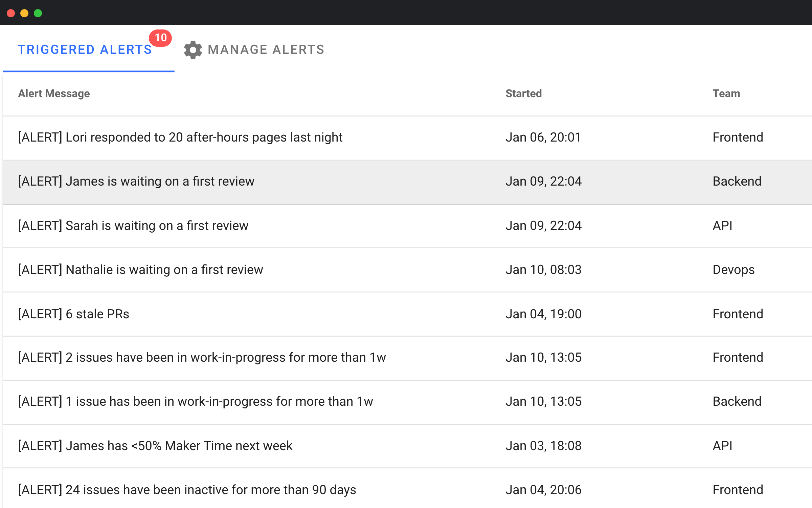
Task: Click the yellow minimize window button
Action: point(24,13)
